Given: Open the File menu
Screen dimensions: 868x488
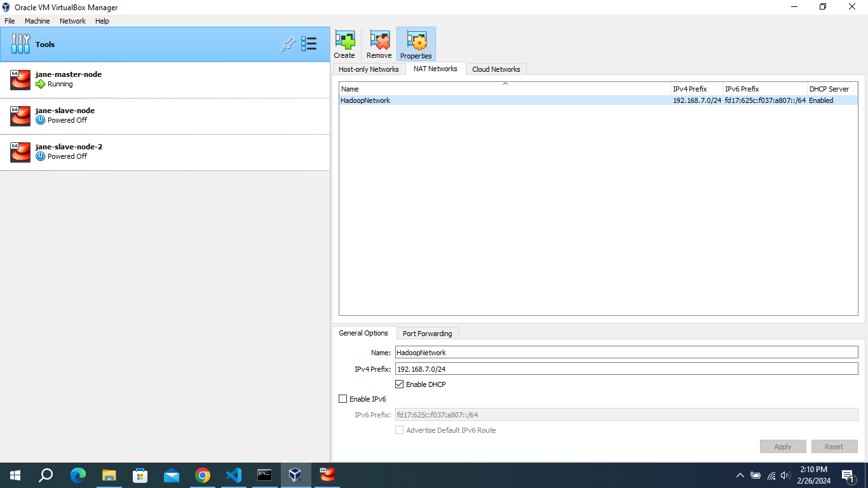Looking at the screenshot, I should (x=10, y=21).
